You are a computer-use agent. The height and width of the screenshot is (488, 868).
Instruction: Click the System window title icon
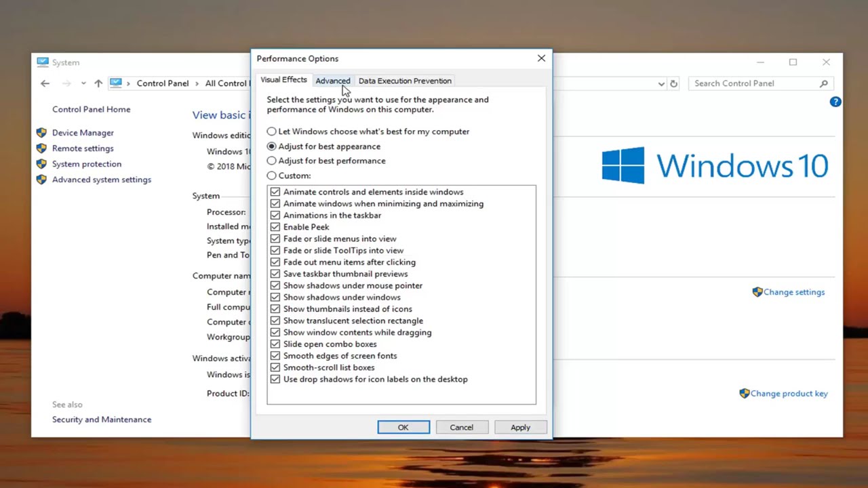pyautogui.click(x=43, y=62)
